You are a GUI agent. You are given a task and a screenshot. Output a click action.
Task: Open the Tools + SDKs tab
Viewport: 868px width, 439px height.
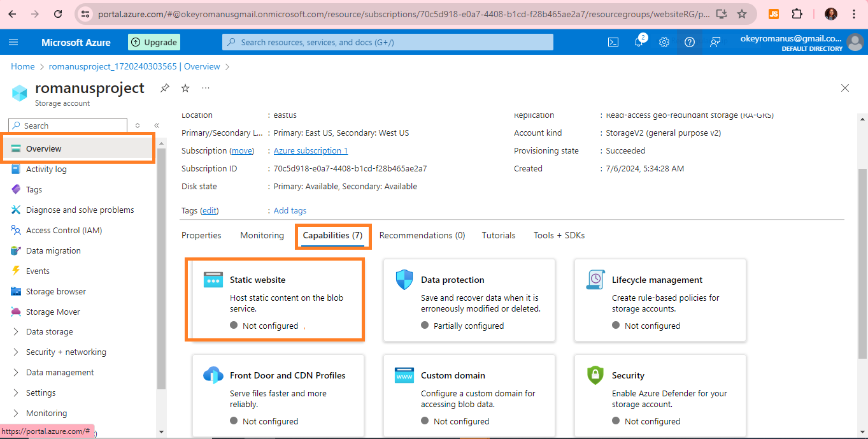[x=559, y=235]
